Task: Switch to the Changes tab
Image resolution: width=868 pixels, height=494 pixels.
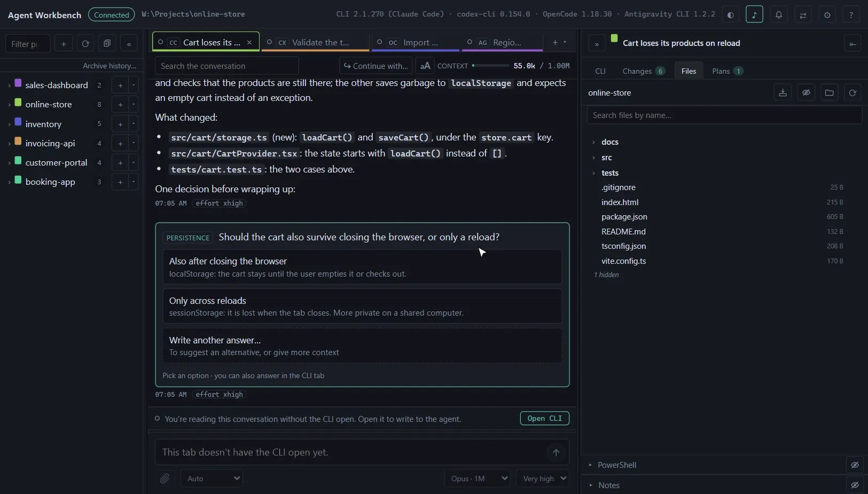Action: pos(643,71)
